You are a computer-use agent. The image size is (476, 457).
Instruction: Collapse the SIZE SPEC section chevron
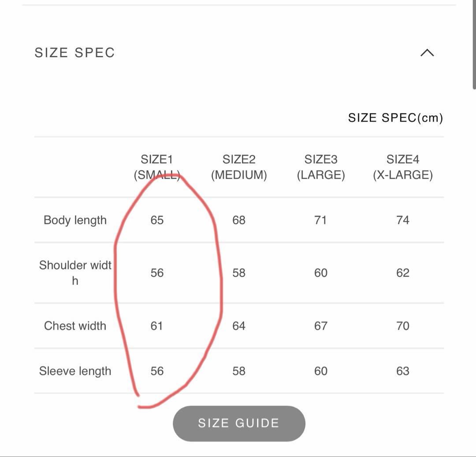(x=427, y=53)
